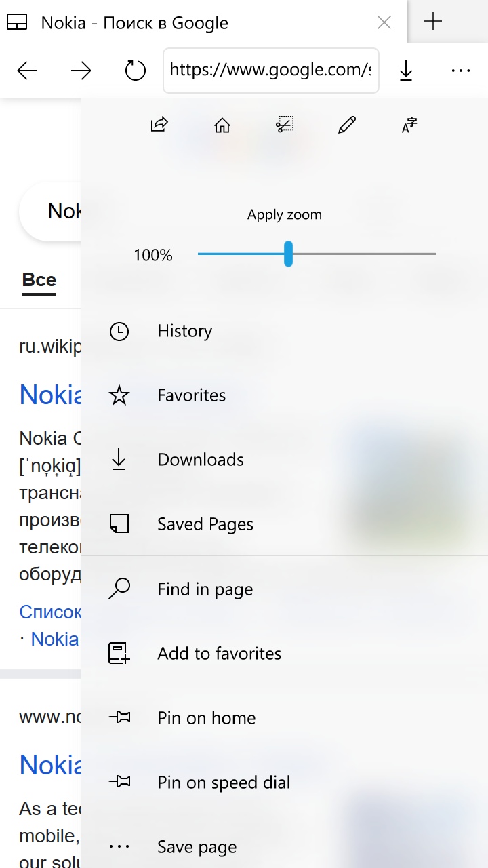Image resolution: width=488 pixels, height=868 pixels.
Task: Select Find in page option
Action: coord(205,589)
